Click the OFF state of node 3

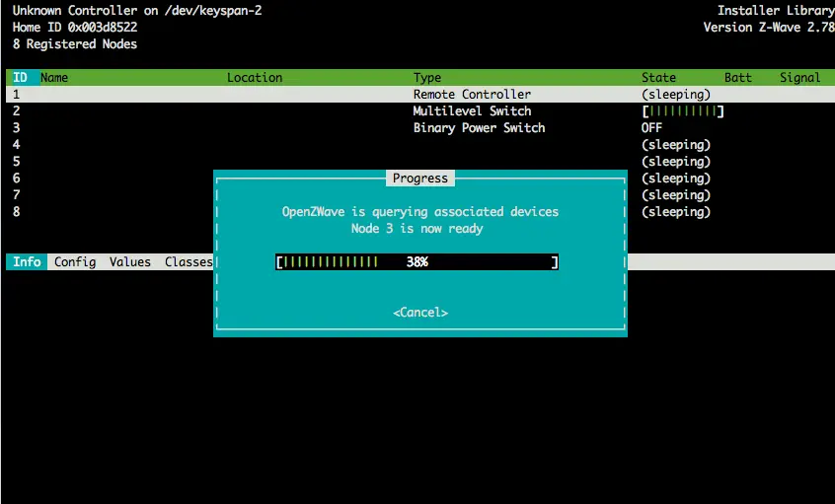click(x=651, y=128)
